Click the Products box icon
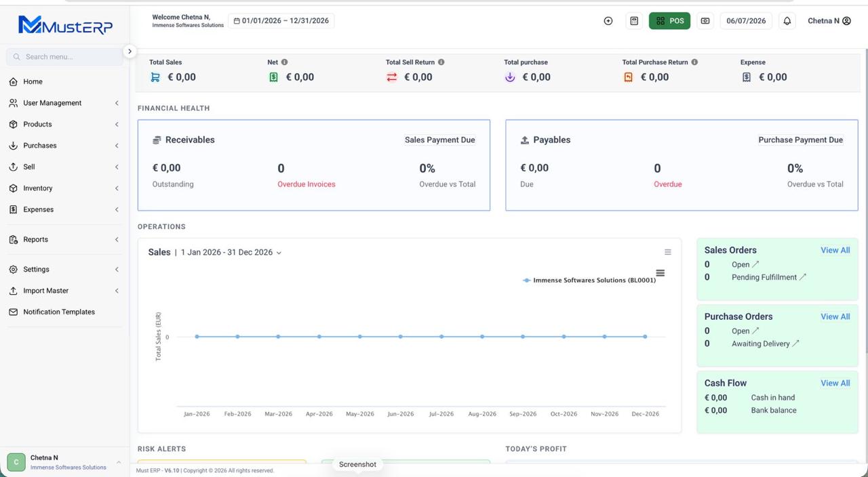 (x=13, y=125)
